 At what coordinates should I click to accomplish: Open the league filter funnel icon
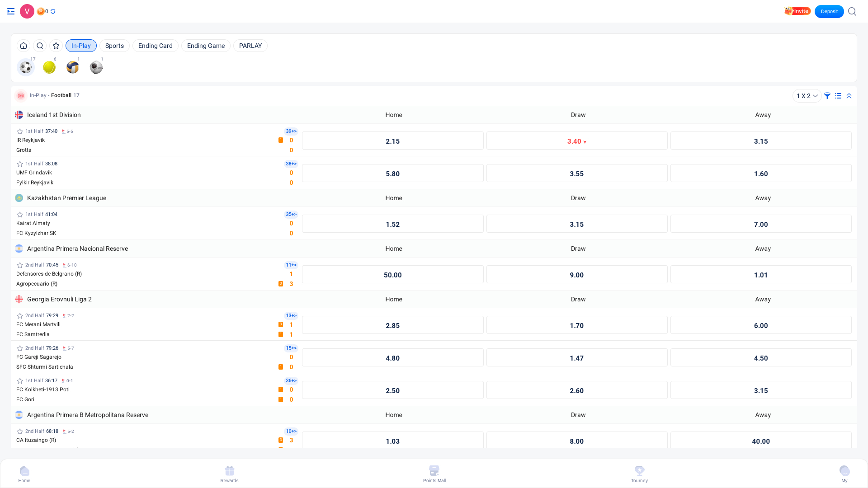pyautogui.click(x=827, y=96)
